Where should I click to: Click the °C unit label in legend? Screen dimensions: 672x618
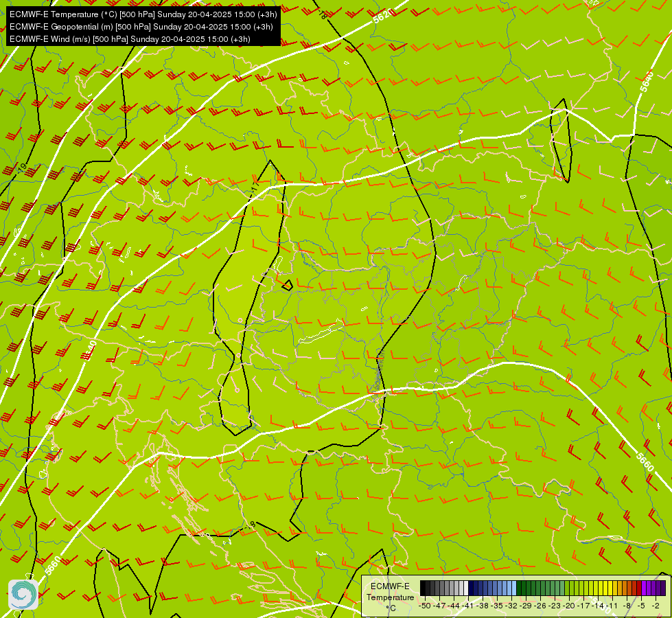pos(391,608)
